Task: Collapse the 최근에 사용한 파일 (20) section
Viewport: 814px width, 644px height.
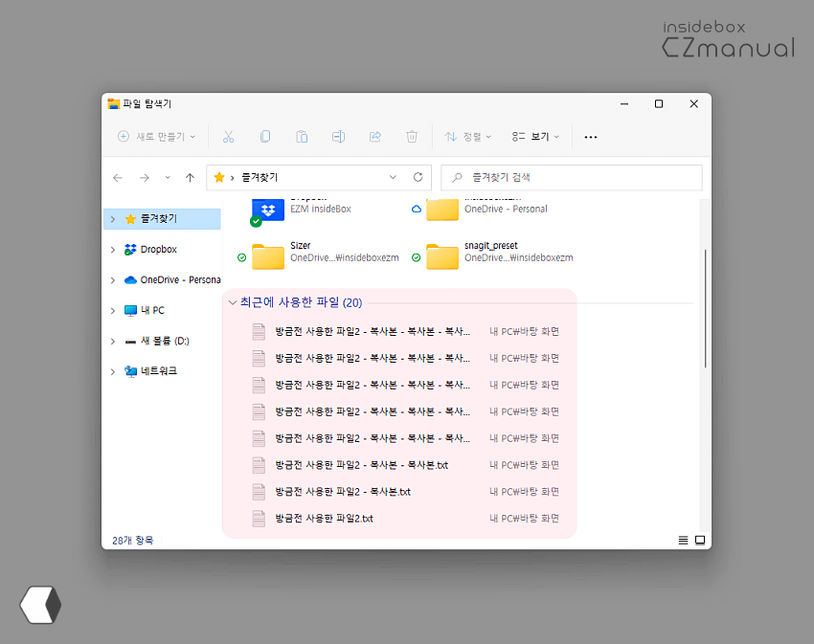Action: coord(233,301)
